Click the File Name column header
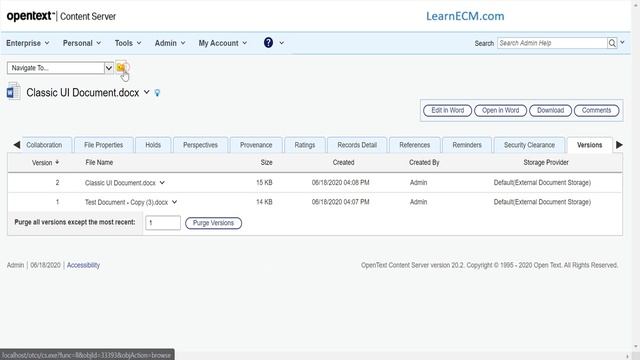This screenshot has width=640, height=360. tap(99, 162)
